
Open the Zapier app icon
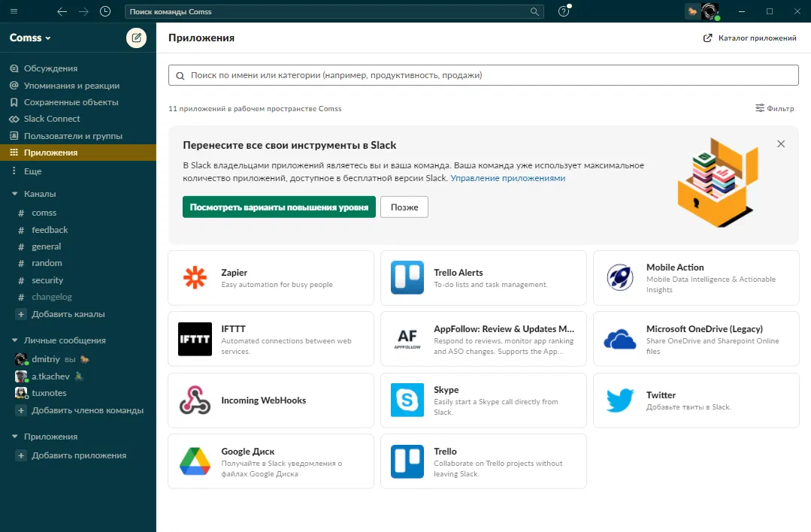coord(195,278)
